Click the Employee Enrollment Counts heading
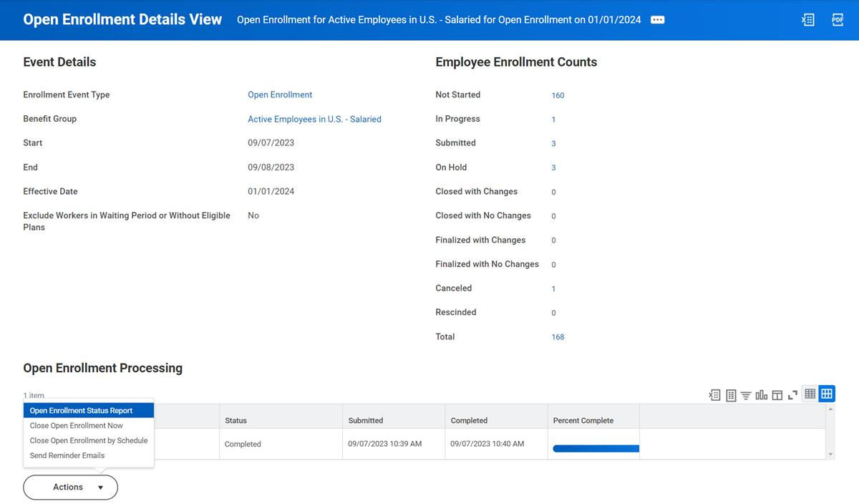Viewport: 859px width, 504px height. pos(516,62)
